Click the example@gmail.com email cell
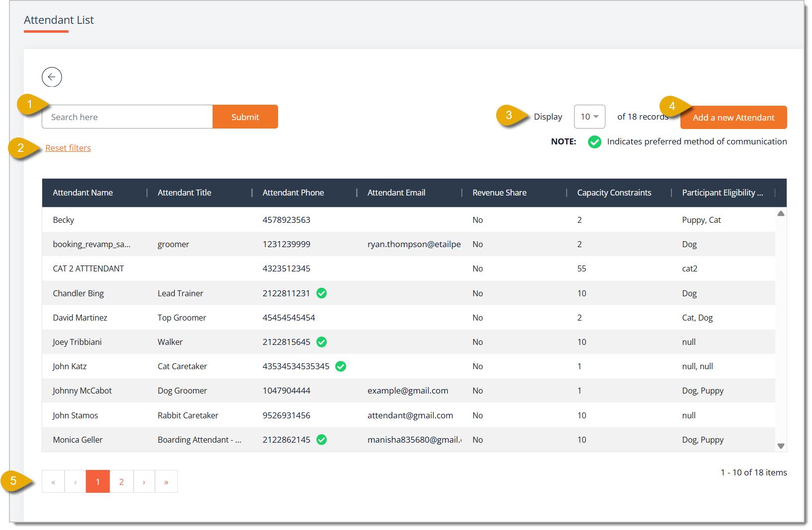Image resolution: width=812 pixels, height=530 pixels. [408, 391]
